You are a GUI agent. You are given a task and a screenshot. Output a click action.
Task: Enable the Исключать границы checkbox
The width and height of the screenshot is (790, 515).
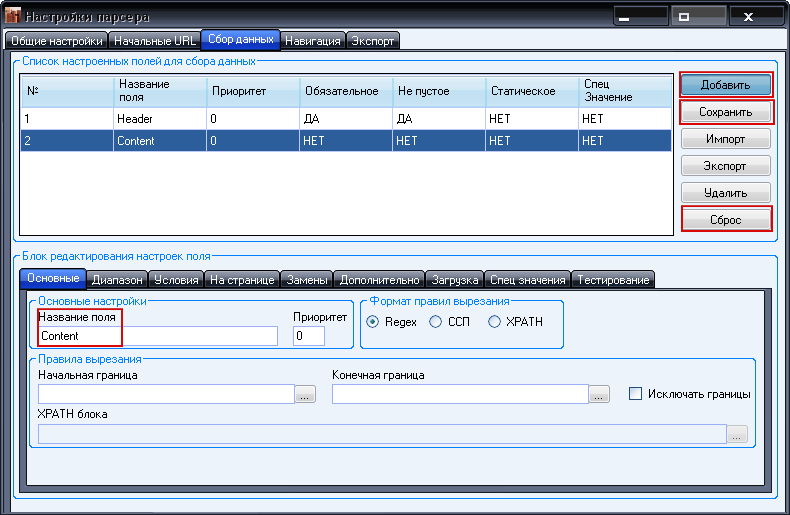[635, 394]
